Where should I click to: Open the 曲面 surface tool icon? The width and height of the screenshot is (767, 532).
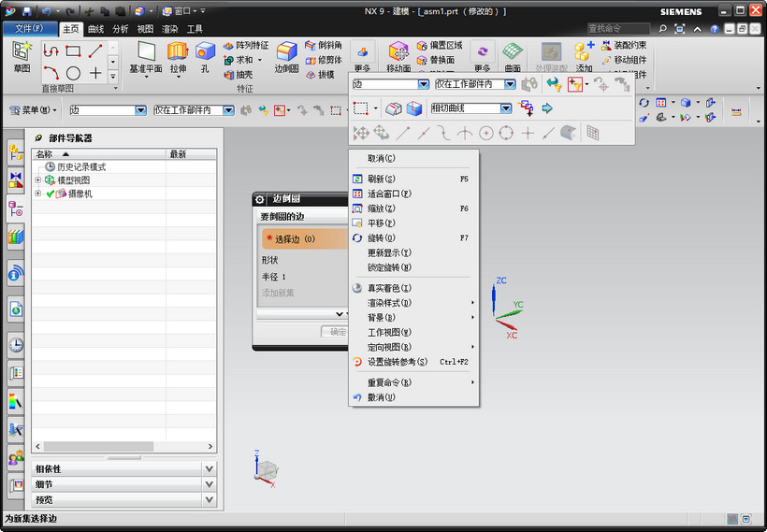pyautogui.click(x=513, y=51)
